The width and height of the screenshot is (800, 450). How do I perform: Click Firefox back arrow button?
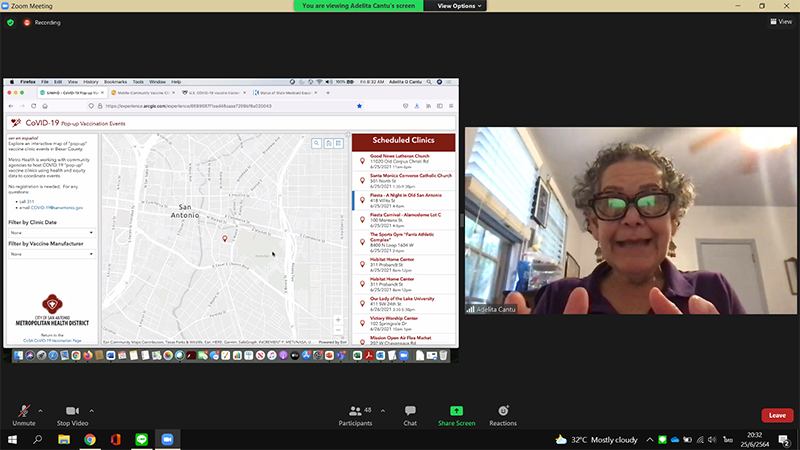pyautogui.click(x=11, y=106)
